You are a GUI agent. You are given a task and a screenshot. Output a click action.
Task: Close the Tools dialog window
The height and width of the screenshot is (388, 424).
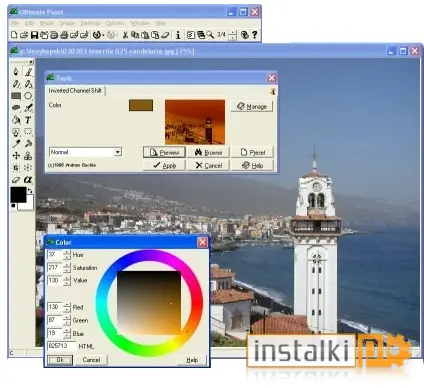tap(272, 78)
